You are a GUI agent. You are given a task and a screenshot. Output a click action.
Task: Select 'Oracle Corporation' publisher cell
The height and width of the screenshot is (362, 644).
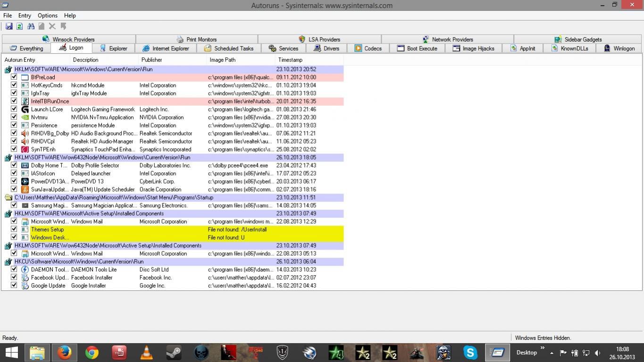point(160,190)
